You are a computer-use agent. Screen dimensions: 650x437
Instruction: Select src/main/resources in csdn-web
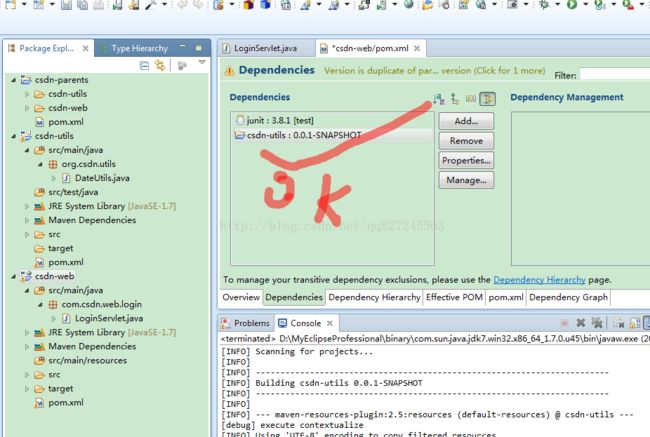coord(87,361)
